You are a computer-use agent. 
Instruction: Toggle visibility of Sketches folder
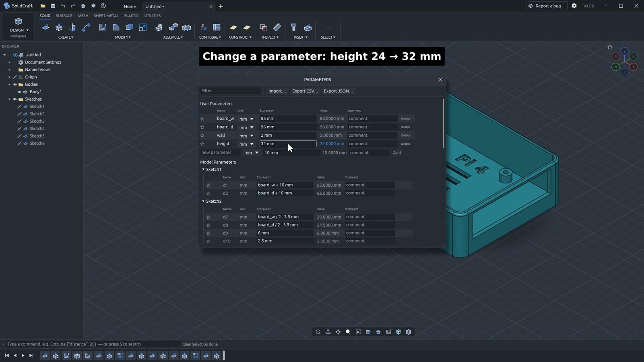coord(15,99)
